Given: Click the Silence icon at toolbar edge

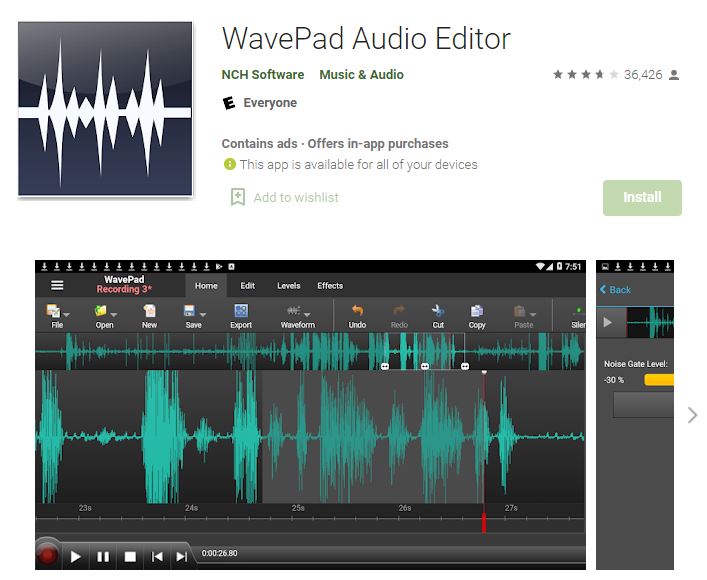Looking at the screenshot, I should pos(578,311).
